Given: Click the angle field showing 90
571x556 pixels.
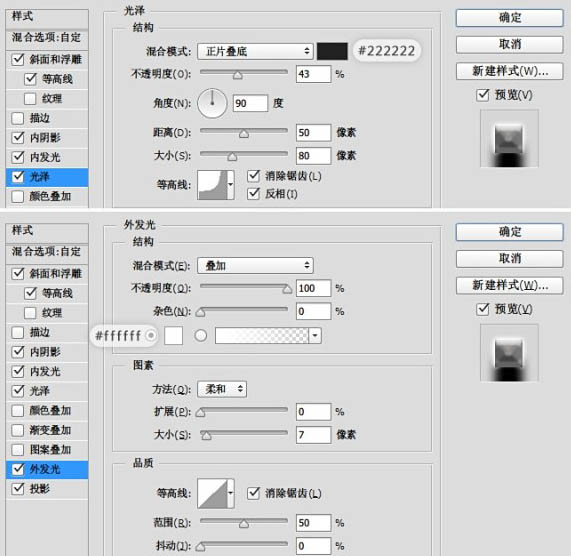Looking at the screenshot, I should [250, 103].
